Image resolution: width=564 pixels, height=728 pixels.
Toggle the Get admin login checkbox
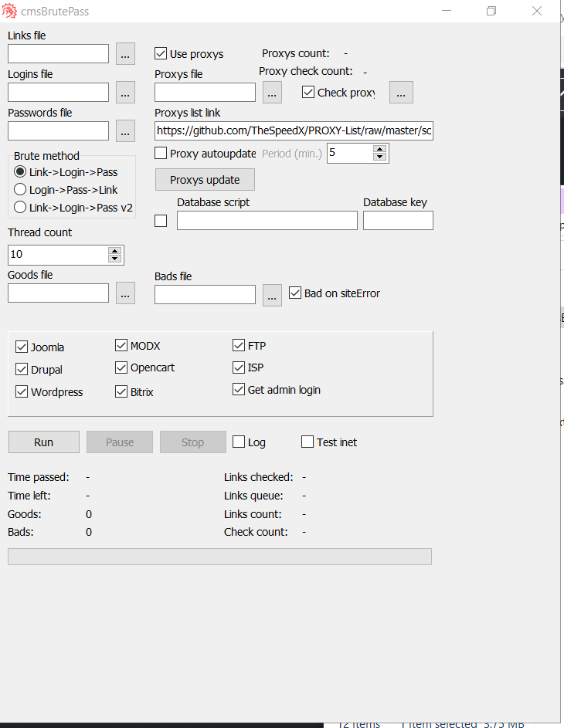239,389
